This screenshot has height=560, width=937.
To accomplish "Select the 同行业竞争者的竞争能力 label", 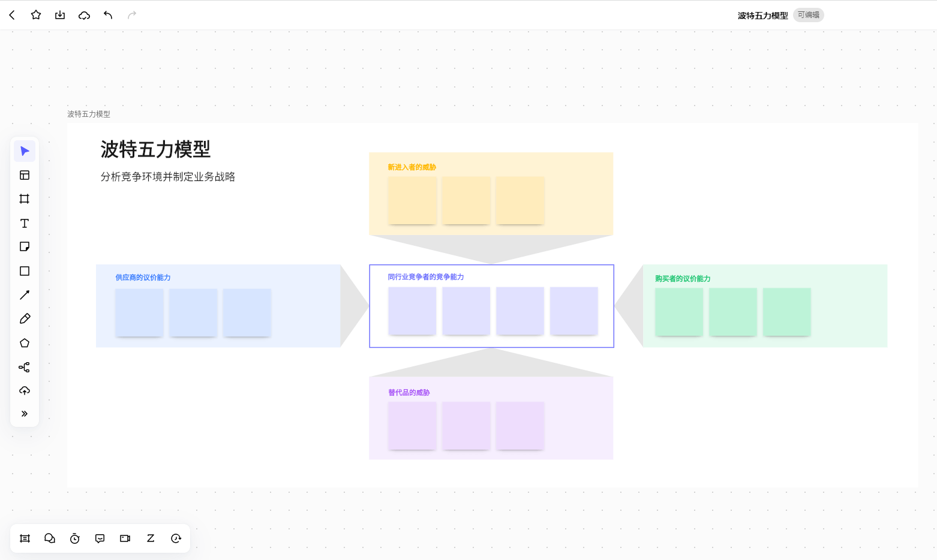I will 426,277.
